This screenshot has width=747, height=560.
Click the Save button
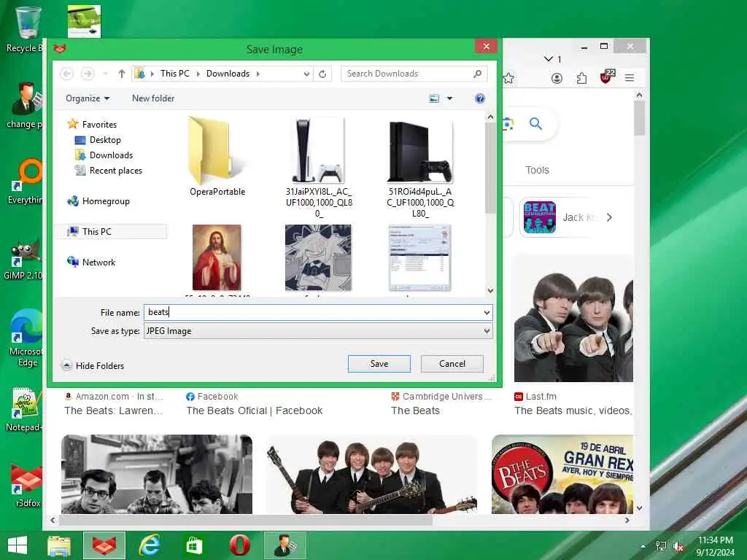[379, 364]
